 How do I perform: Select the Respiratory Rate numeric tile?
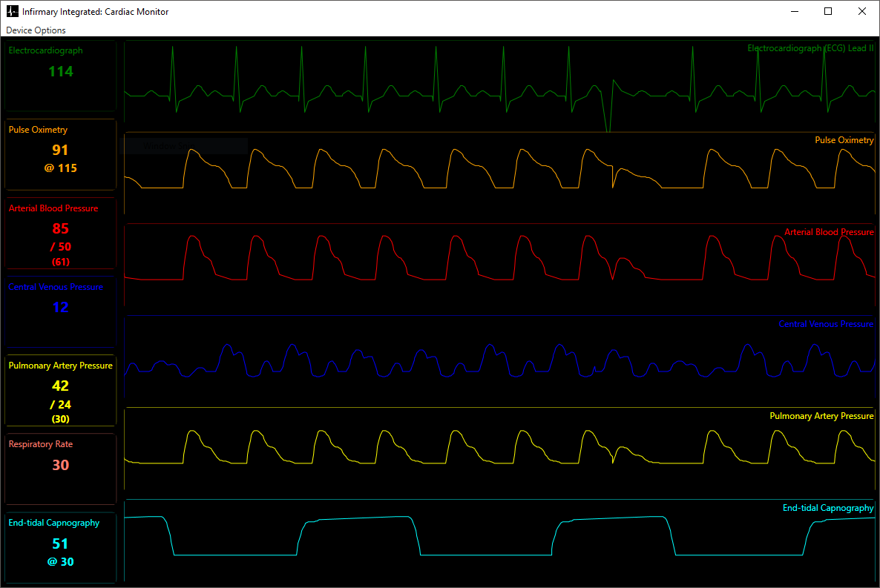[x=61, y=469]
